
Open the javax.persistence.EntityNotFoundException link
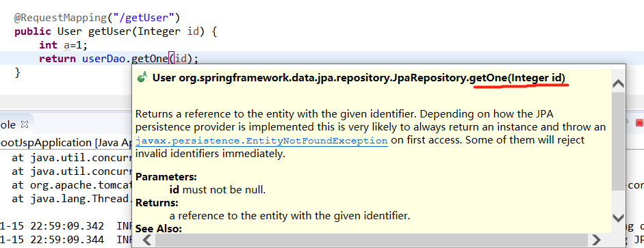point(261,141)
